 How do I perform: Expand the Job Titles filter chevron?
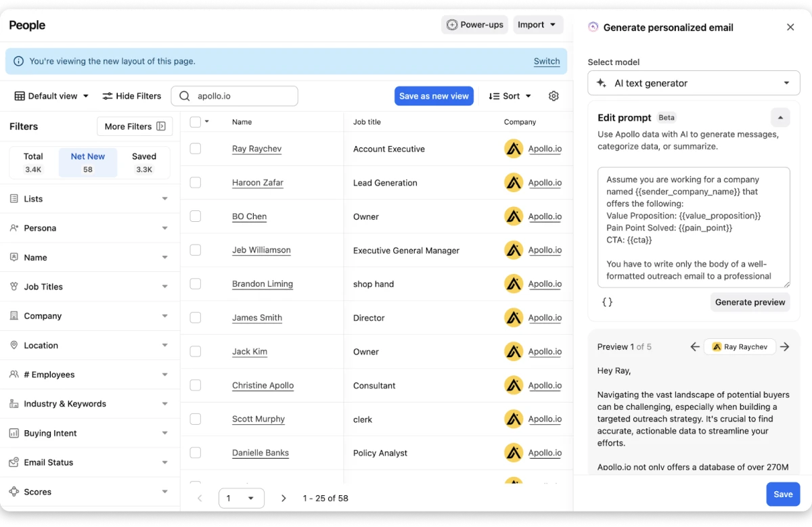tap(164, 287)
